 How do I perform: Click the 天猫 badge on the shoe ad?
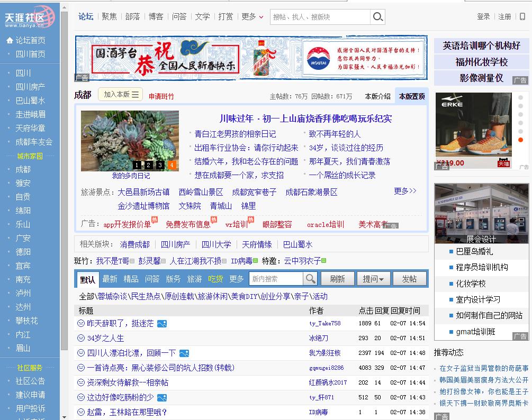click(x=504, y=163)
